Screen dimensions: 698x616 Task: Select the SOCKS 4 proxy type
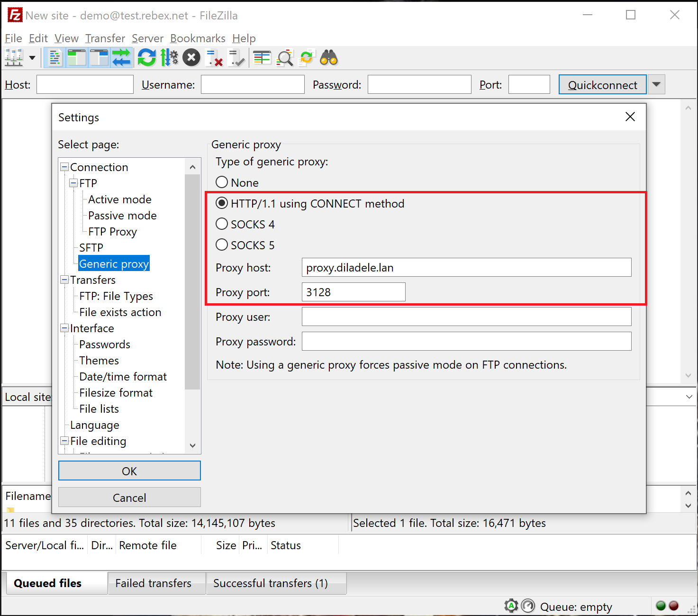pyautogui.click(x=245, y=224)
